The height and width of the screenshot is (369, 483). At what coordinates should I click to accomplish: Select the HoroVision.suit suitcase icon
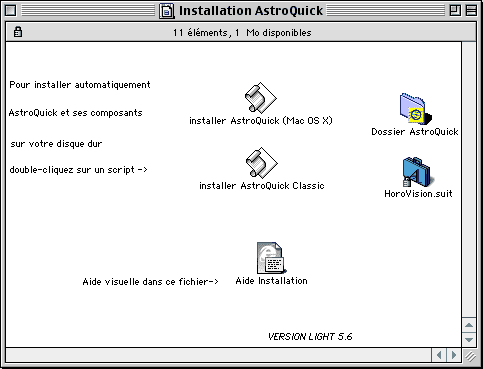pos(417,172)
